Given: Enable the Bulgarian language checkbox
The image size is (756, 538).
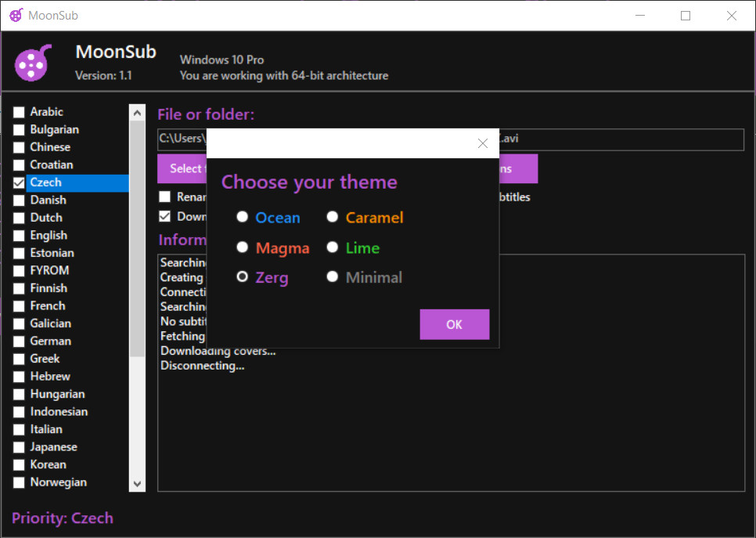Looking at the screenshot, I should (x=19, y=130).
